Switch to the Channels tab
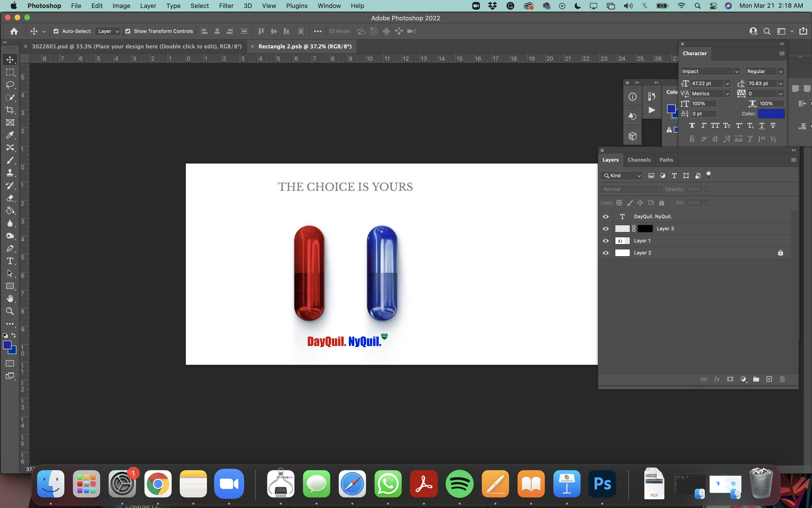This screenshot has height=508, width=812. click(639, 160)
